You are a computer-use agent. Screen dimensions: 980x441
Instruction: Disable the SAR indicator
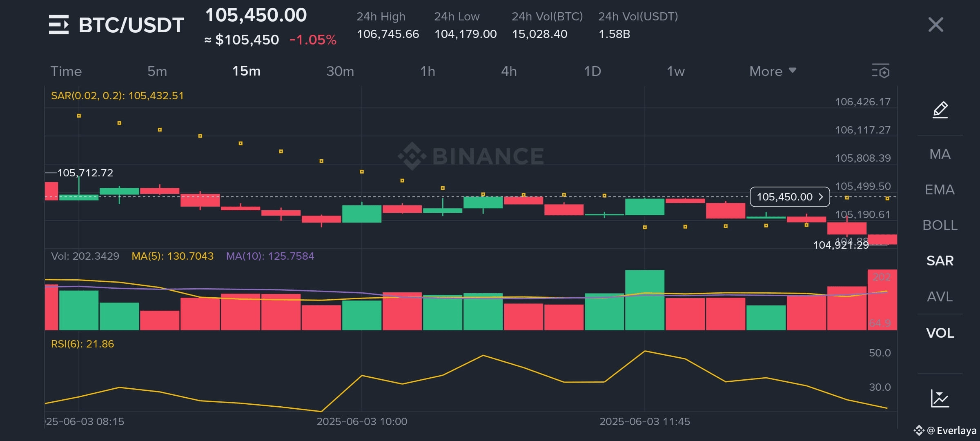tap(940, 261)
